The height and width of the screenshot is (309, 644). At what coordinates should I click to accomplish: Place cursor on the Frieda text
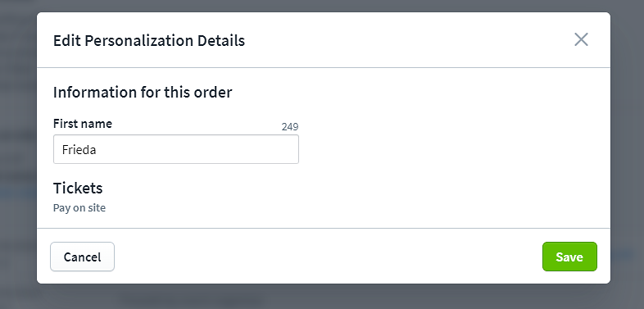(x=79, y=149)
